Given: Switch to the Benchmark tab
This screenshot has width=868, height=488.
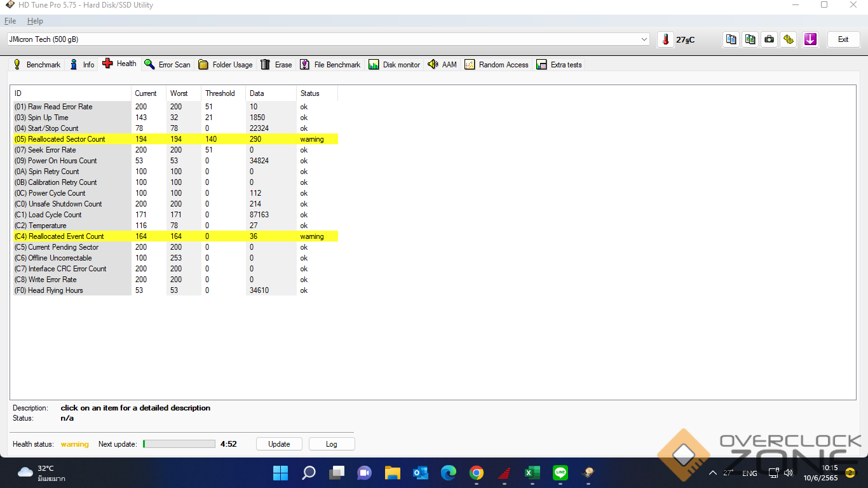Looking at the screenshot, I should pos(37,65).
